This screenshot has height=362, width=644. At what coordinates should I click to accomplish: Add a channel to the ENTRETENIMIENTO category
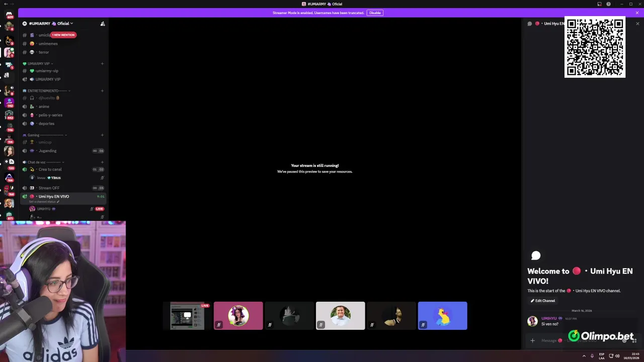(x=102, y=91)
